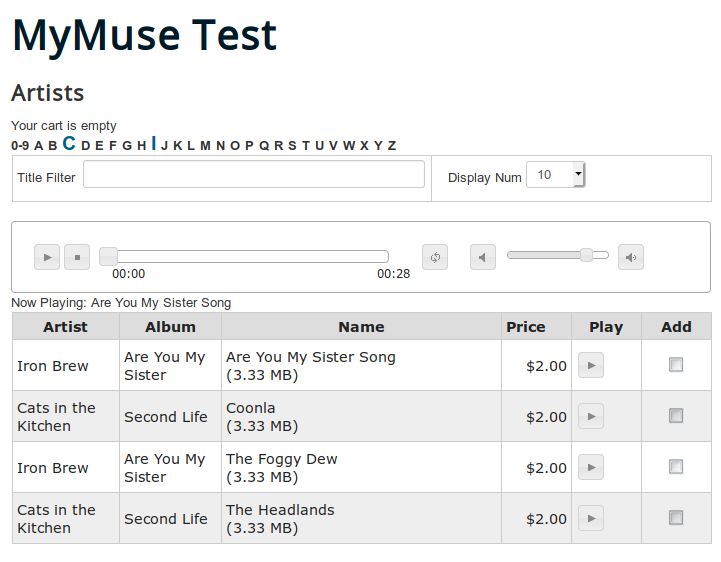Filter artists by letter R
This screenshot has width=721, height=562.
278,146
